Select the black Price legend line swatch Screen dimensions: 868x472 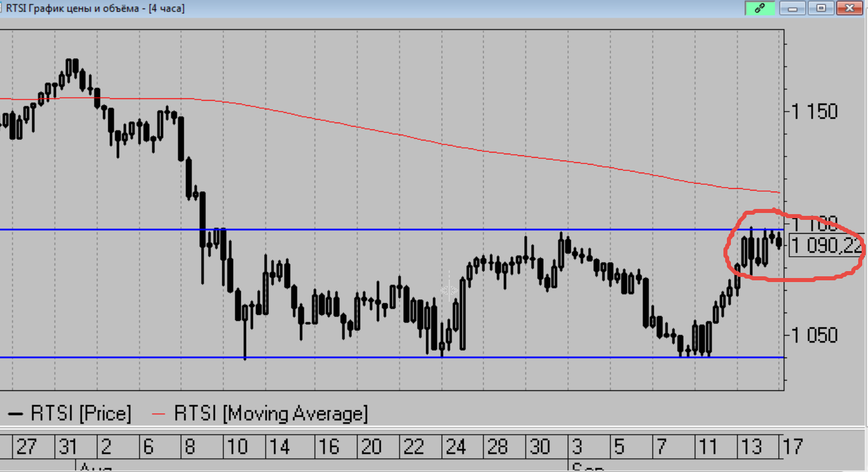click(15, 414)
